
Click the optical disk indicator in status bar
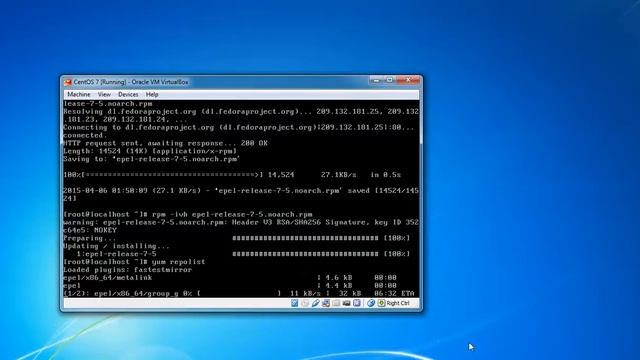click(305, 303)
